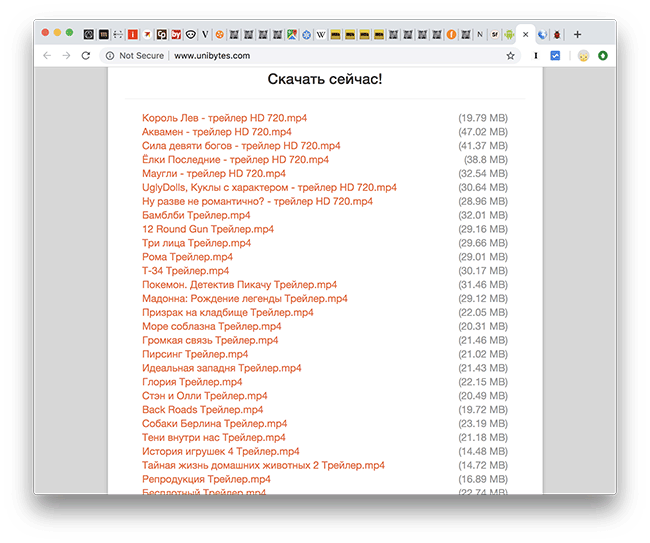Open 'Море соблазна Трейлер.mp4' link
650x543 pixels.
(211, 326)
